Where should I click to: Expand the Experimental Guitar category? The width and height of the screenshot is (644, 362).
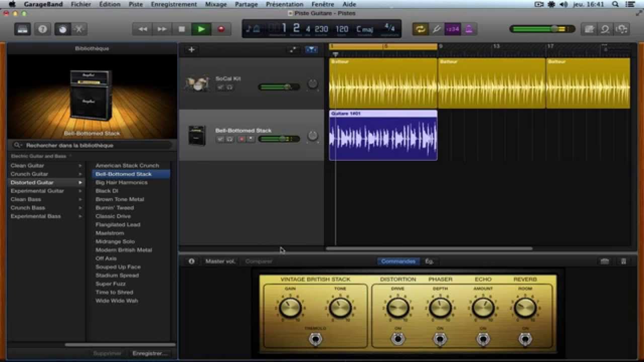(x=80, y=191)
